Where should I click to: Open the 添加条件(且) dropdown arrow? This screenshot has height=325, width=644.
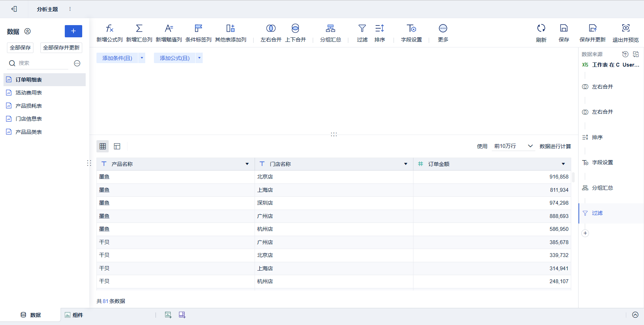[142, 58]
